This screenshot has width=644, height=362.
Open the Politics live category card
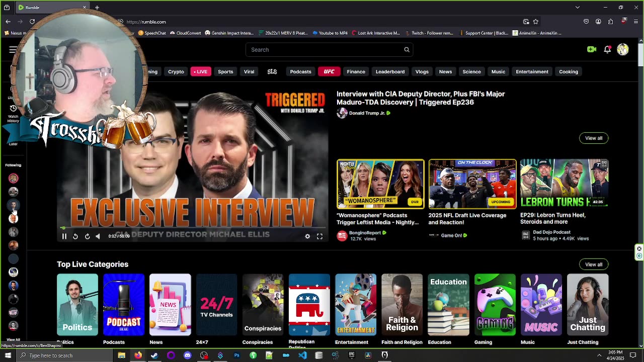[x=77, y=305]
